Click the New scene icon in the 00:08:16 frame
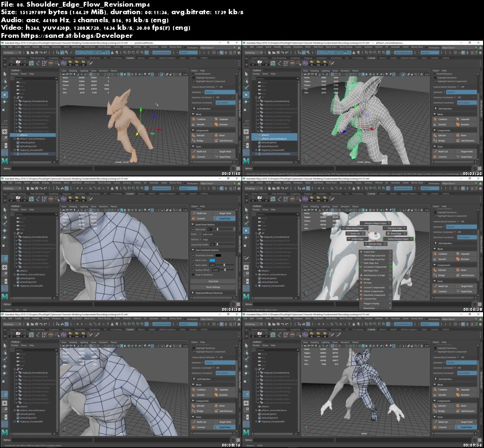The image size is (484, 448). pyautogui.click(x=28, y=324)
